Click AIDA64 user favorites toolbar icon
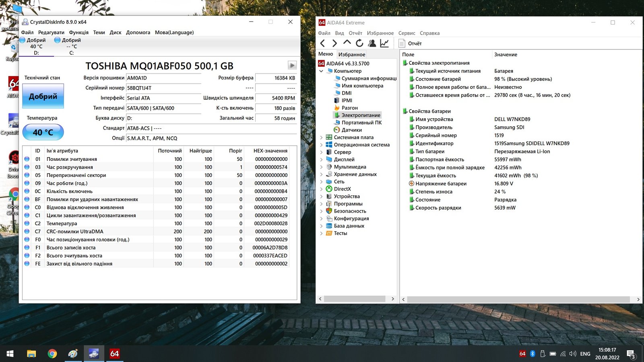 [372, 43]
